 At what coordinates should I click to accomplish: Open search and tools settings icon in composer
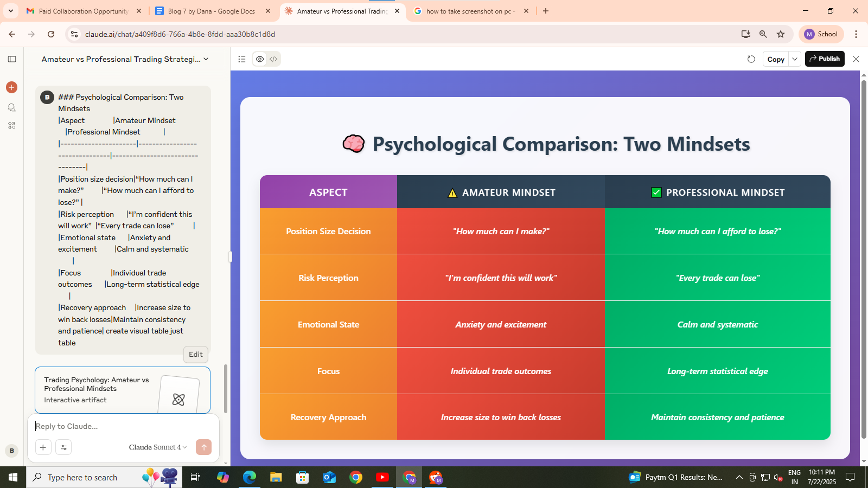coord(63,447)
